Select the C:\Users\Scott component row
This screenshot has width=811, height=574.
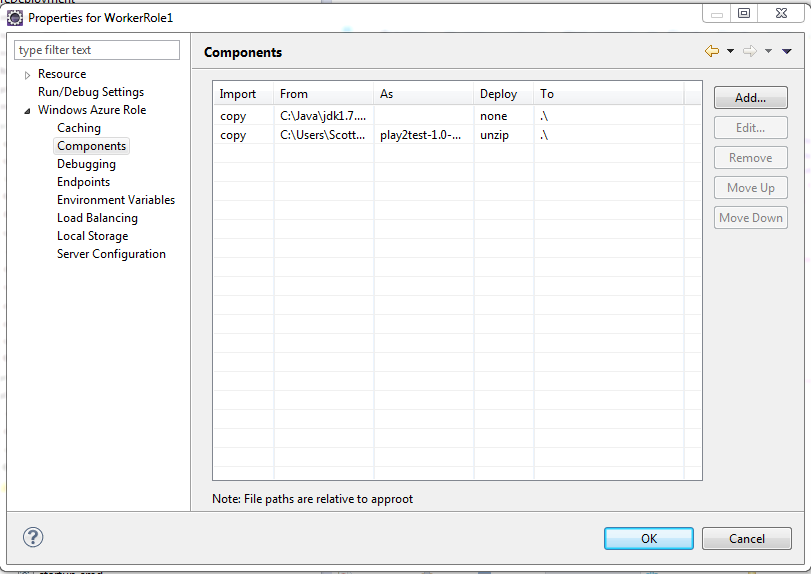point(457,135)
